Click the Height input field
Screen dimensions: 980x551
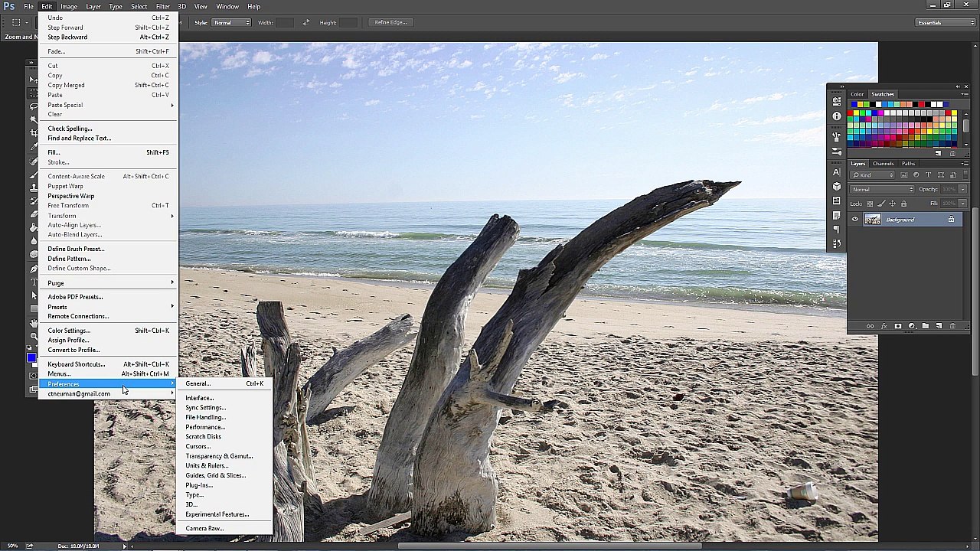[348, 22]
